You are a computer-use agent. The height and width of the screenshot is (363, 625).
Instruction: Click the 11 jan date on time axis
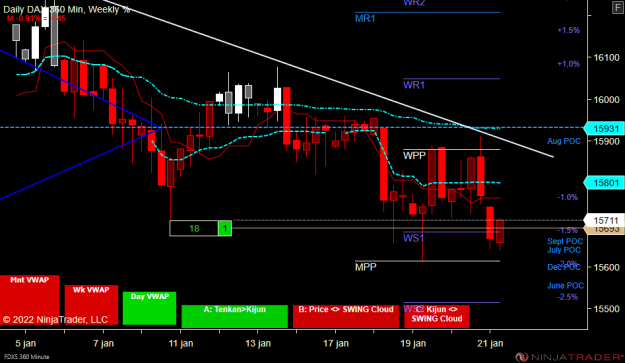[181, 343]
